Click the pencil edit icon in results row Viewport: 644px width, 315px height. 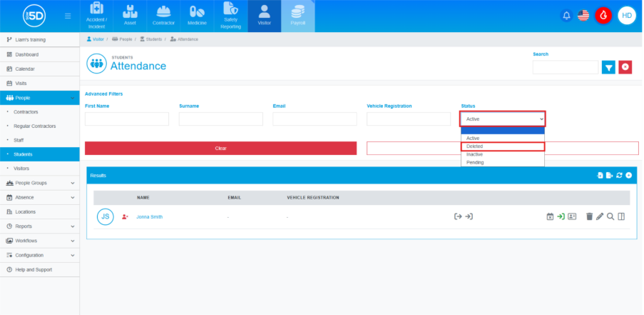point(600,216)
